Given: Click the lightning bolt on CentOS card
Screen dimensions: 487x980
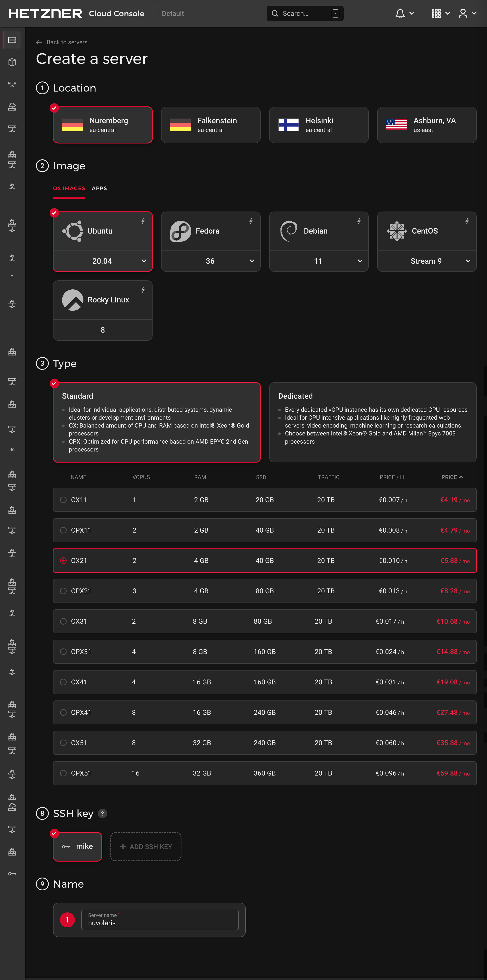Looking at the screenshot, I should point(467,221).
